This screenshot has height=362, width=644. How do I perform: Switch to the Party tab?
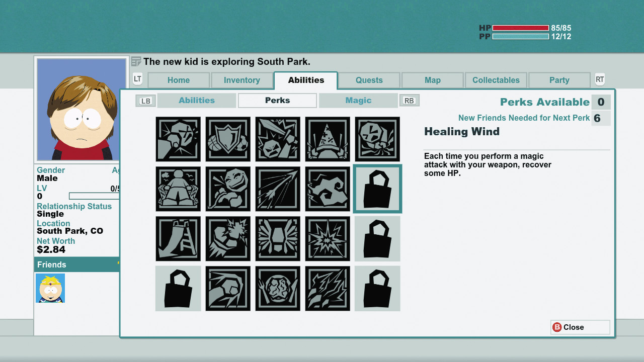[x=559, y=80]
